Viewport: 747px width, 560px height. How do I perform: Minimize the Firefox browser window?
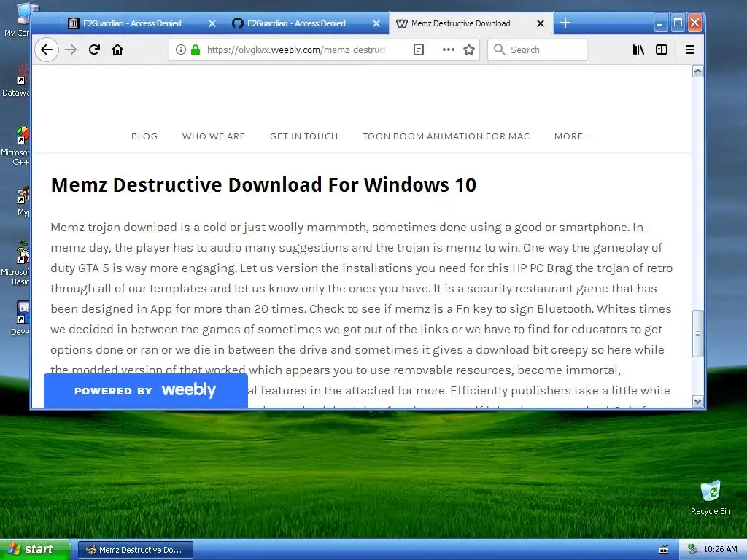[x=659, y=23]
